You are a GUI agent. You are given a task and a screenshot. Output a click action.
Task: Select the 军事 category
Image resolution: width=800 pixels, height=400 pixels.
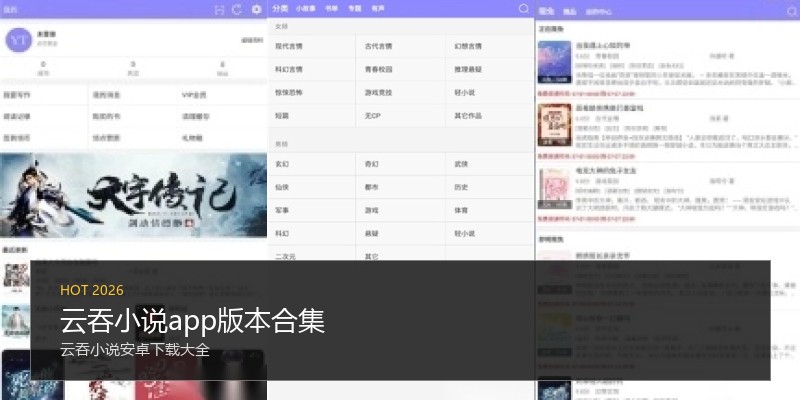click(282, 210)
